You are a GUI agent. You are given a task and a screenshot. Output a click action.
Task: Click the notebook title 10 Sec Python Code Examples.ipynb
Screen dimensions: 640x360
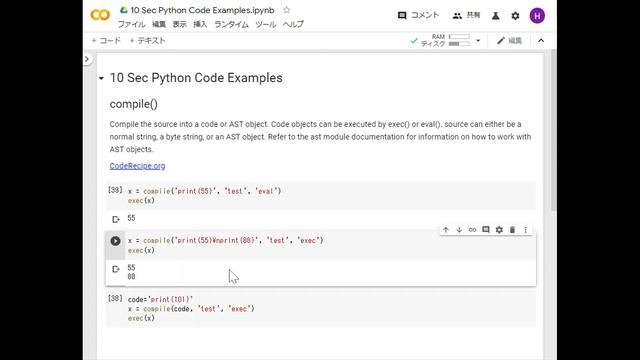202,10
